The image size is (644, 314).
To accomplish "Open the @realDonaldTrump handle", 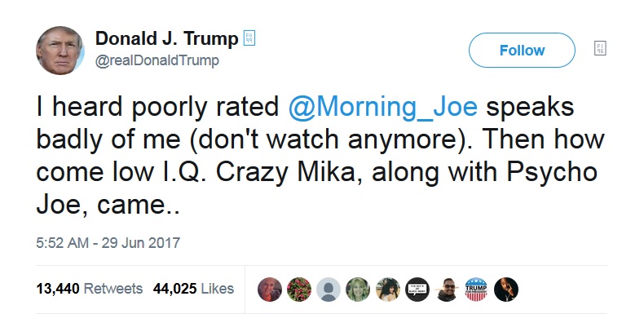I will click(x=157, y=61).
